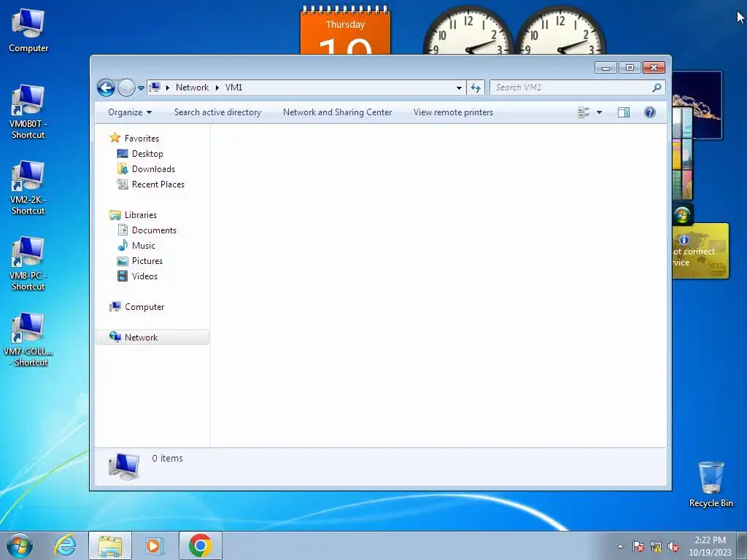Open the Help question mark button

(650, 112)
